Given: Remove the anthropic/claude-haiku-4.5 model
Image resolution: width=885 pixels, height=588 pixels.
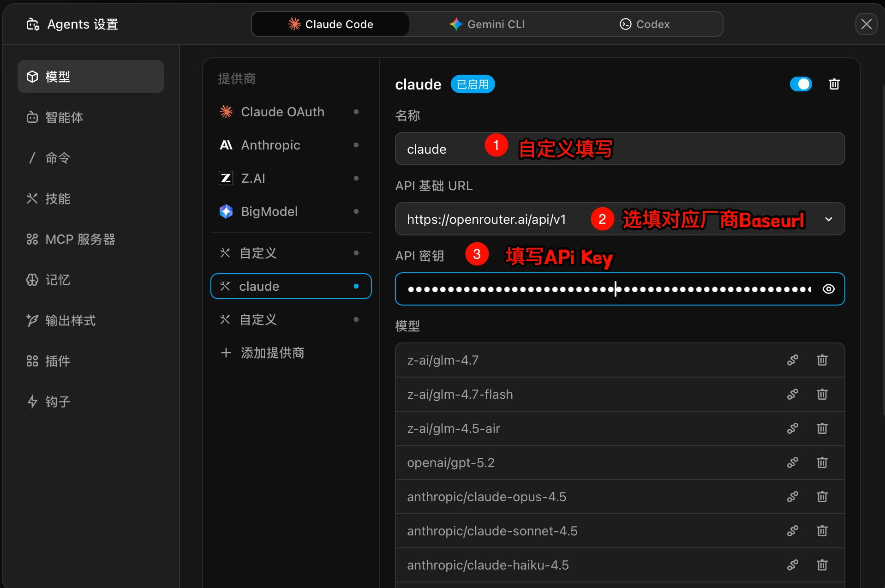Looking at the screenshot, I should pos(822,565).
